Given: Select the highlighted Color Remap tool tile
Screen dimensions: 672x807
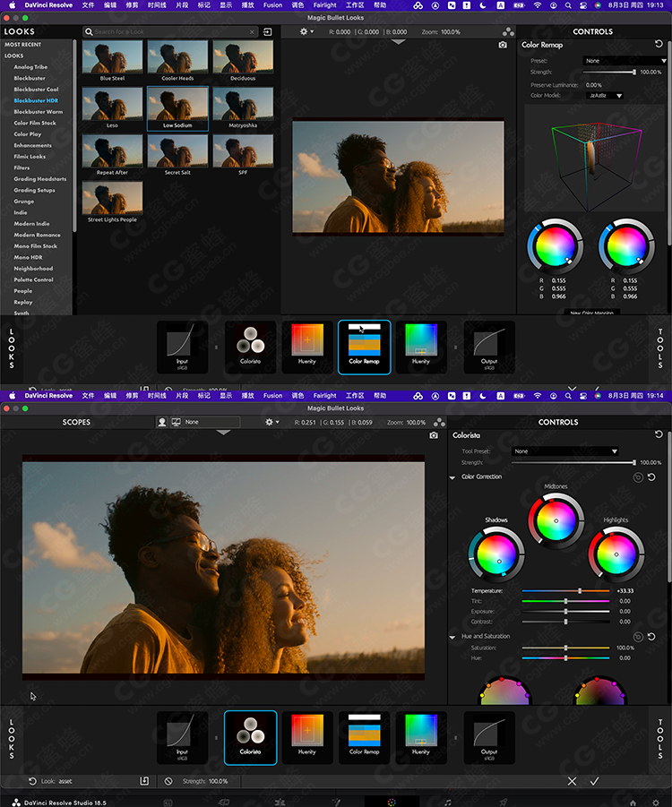Looking at the screenshot, I should (364, 347).
